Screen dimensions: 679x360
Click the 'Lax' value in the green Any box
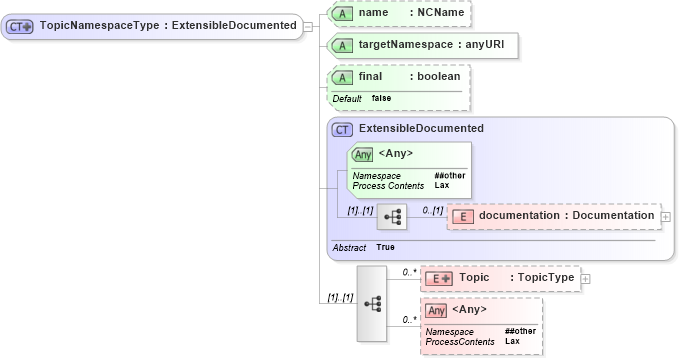tap(442, 185)
